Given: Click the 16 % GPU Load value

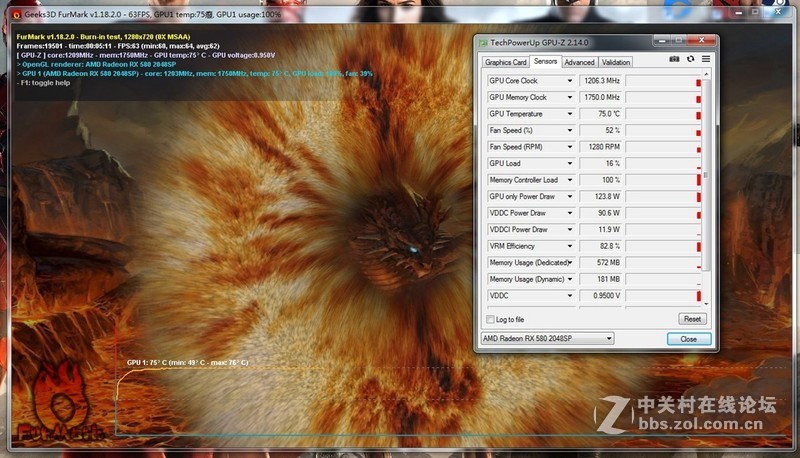Looking at the screenshot, I should coord(601,163).
